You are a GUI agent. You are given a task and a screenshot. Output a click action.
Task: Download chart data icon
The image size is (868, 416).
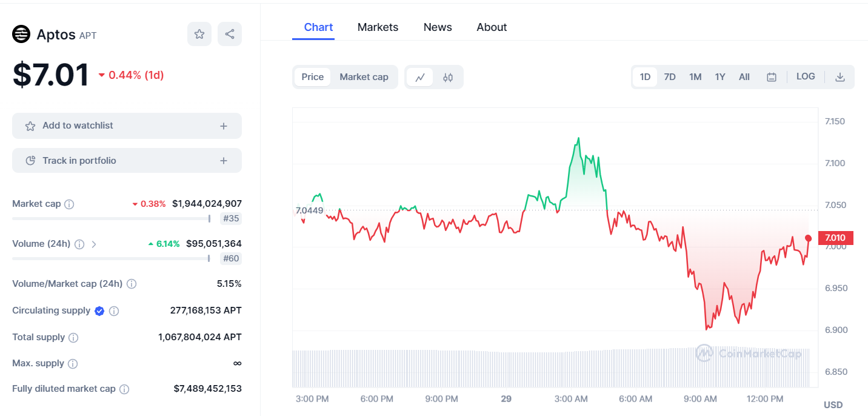click(x=840, y=77)
